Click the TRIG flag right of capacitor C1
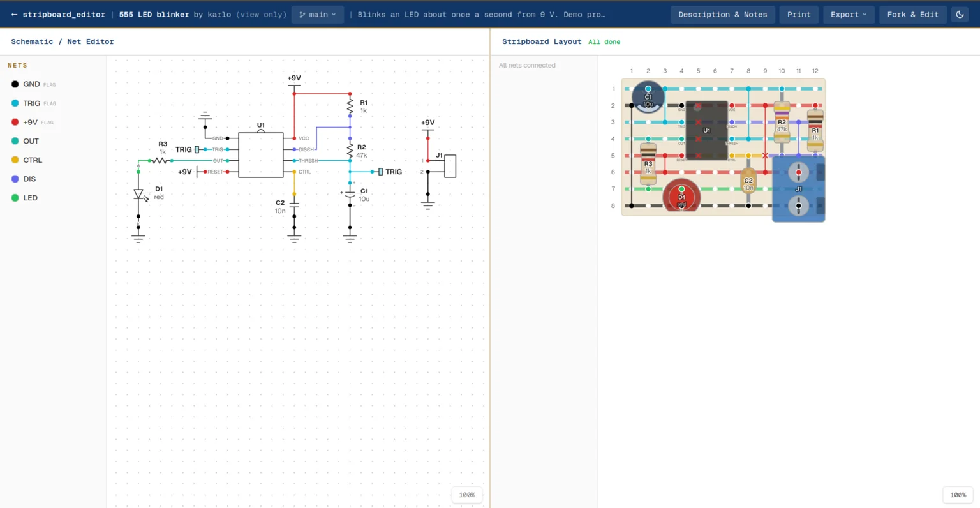980x508 pixels. tap(390, 172)
